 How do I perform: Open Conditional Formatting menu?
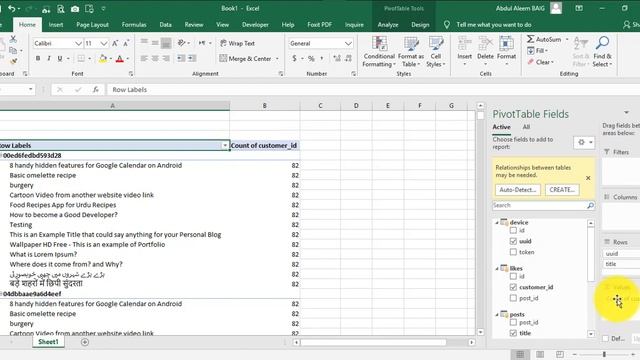(x=379, y=52)
